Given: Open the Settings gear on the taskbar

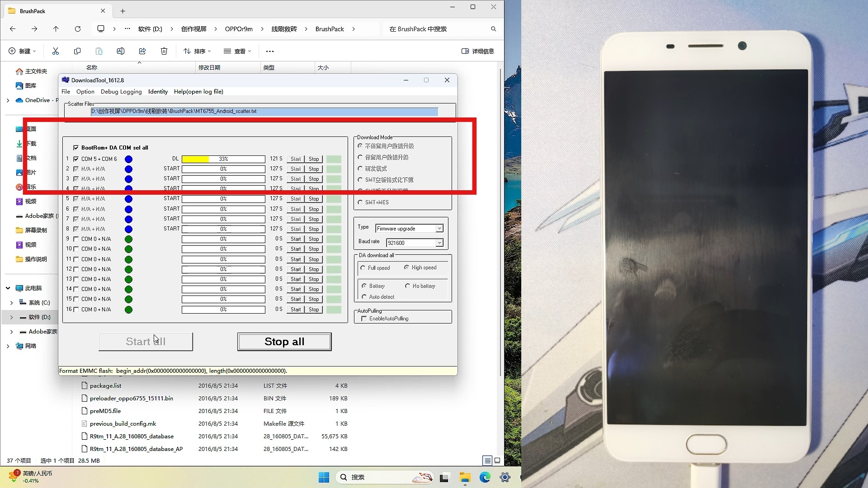Looking at the screenshot, I should click(x=505, y=477).
